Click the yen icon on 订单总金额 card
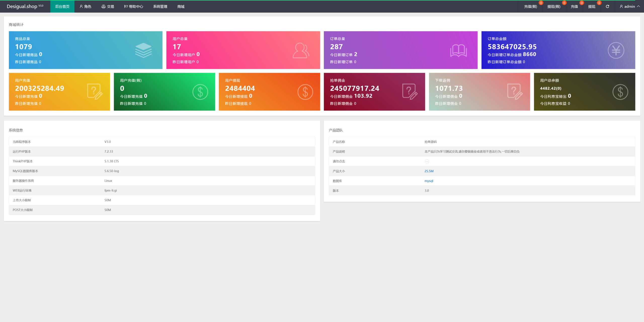644x322 pixels. coord(616,50)
